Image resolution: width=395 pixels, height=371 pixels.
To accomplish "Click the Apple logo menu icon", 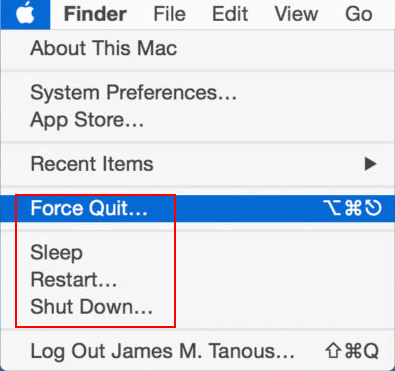I will (x=25, y=14).
